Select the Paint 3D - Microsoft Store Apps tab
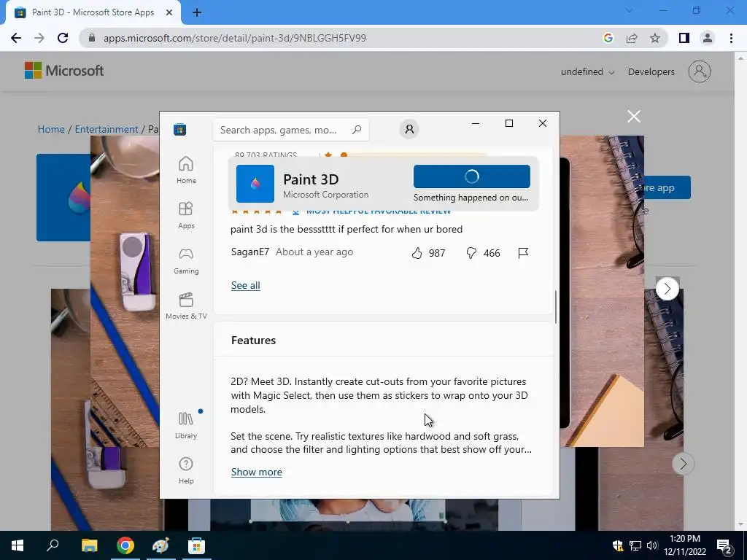The width and height of the screenshot is (747, 560). pos(93,13)
